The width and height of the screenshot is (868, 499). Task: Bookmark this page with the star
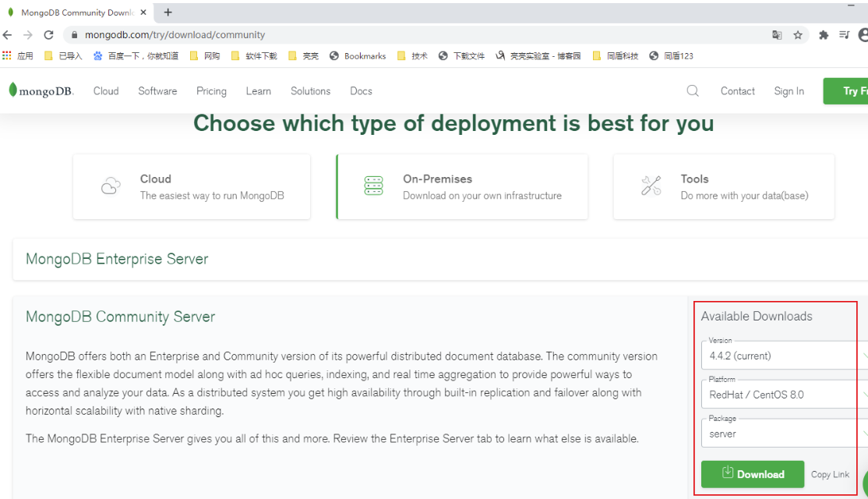point(798,35)
